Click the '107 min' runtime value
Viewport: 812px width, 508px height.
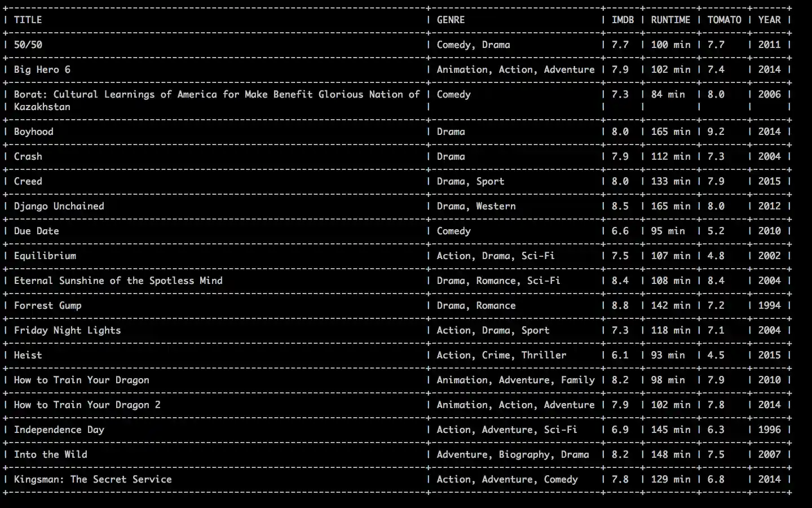point(670,256)
